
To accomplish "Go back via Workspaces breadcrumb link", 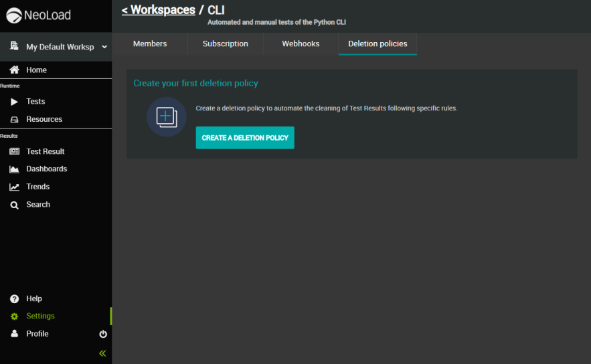I will (x=159, y=10).
